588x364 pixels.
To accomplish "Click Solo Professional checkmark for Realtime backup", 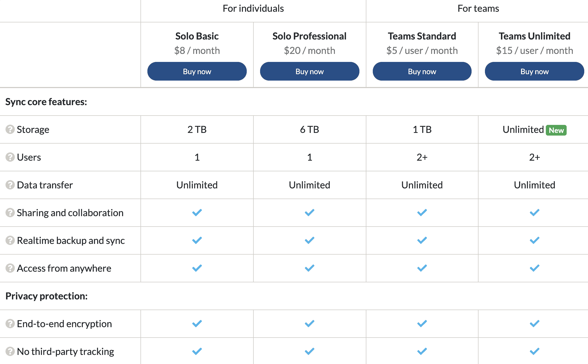I will click(x=309, y=240).
